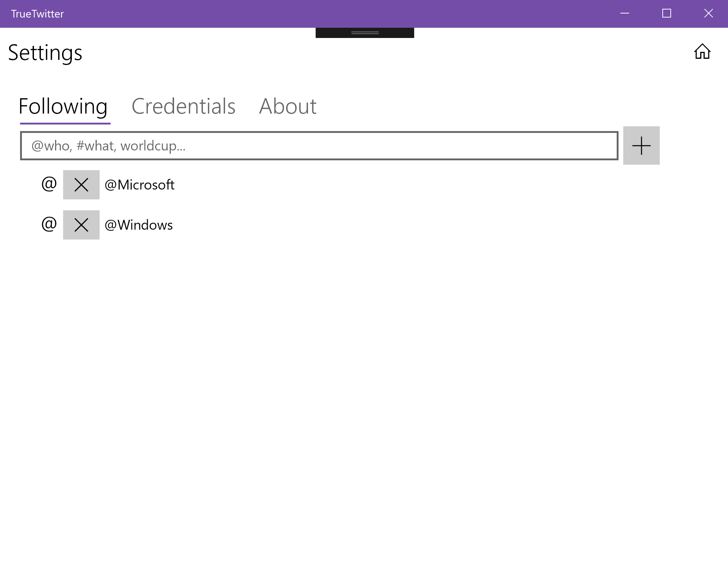The height and width of the screenshot is (574, 728).
Task: Close the TrueTwitter window
Action: point(708,14)
